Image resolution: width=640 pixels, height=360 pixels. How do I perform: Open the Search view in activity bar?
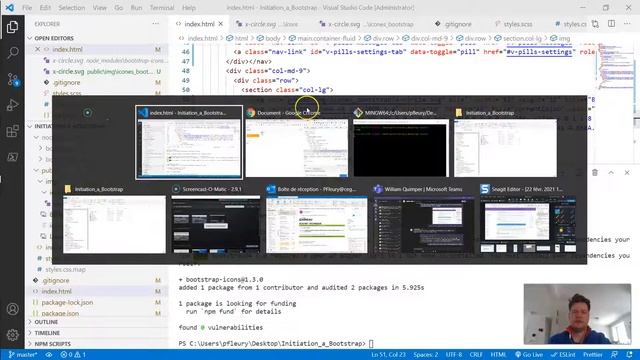coord(12,53)
